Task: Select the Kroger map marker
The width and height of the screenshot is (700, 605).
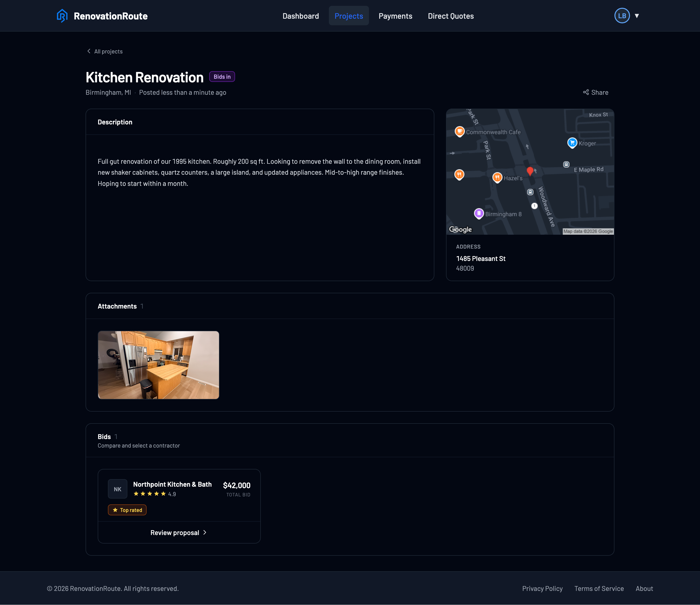Action: [x=572, y=143]
